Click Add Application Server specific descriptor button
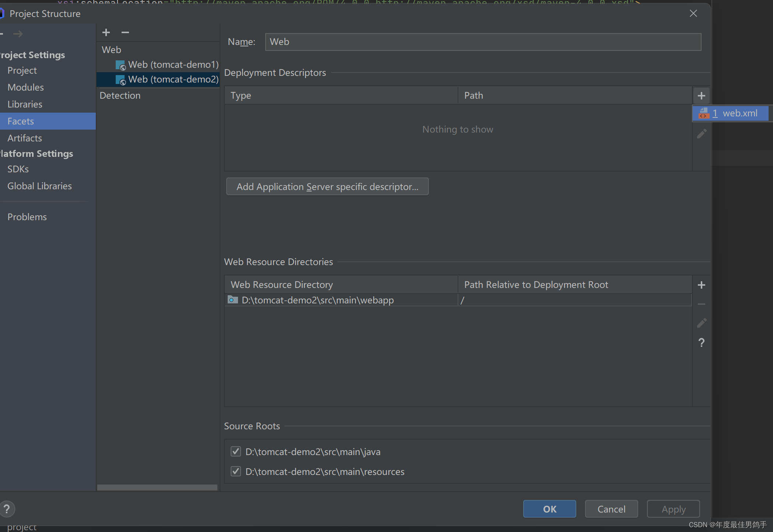The image size is (773, 532). tap(327, 187)
